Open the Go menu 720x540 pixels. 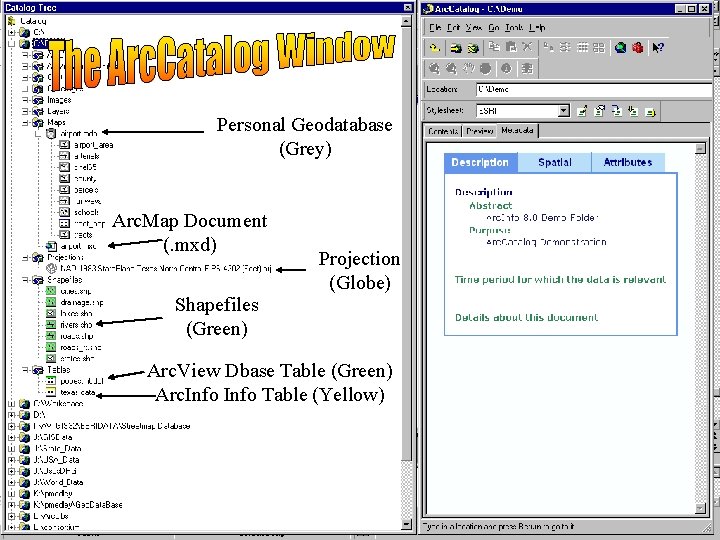tap(494, 28)
